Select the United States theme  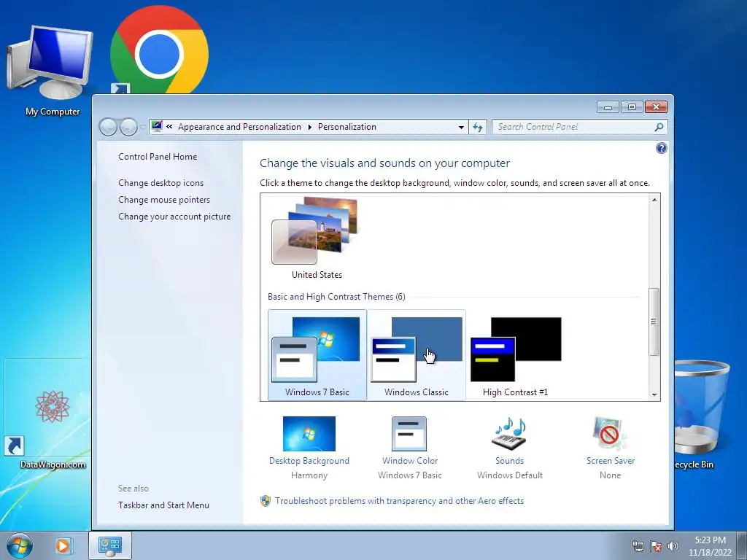[317, 238]
